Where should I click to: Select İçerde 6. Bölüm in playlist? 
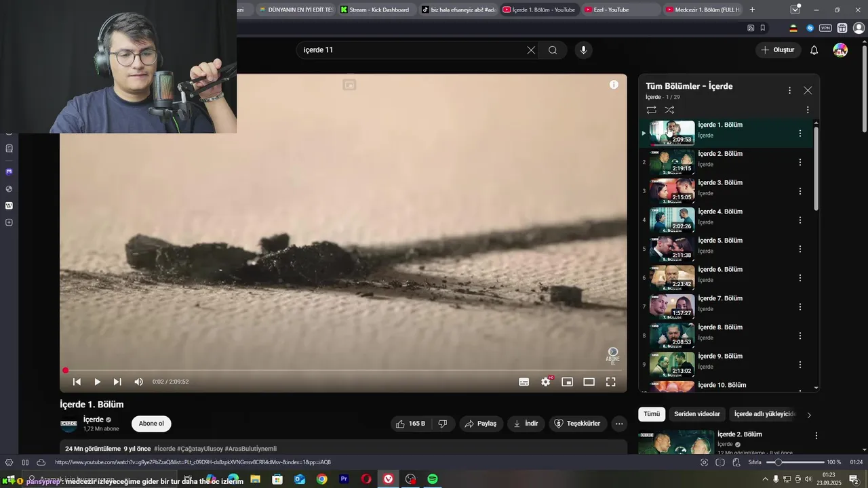click(726, 278)
